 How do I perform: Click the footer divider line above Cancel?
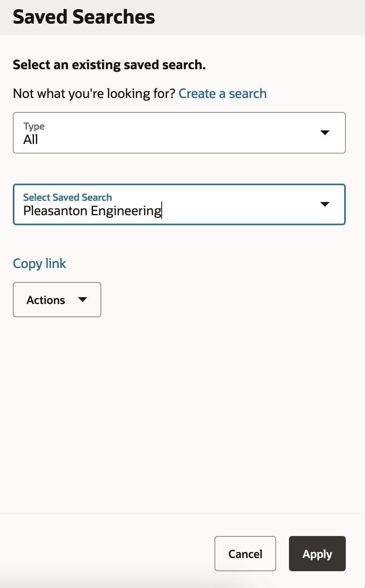point(182,513)
